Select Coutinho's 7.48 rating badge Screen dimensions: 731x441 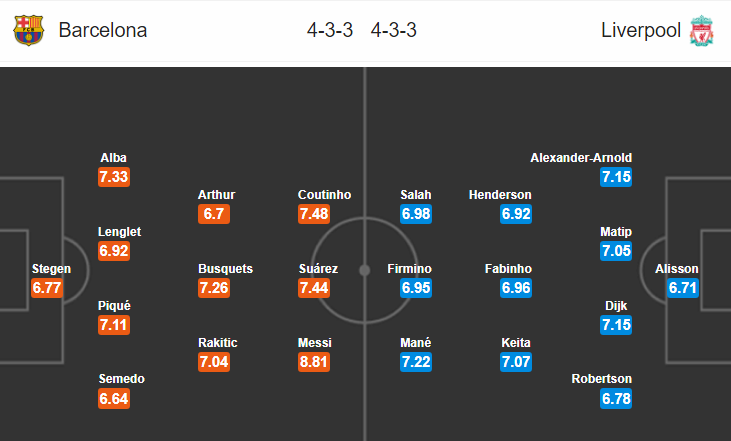point(314,214)
